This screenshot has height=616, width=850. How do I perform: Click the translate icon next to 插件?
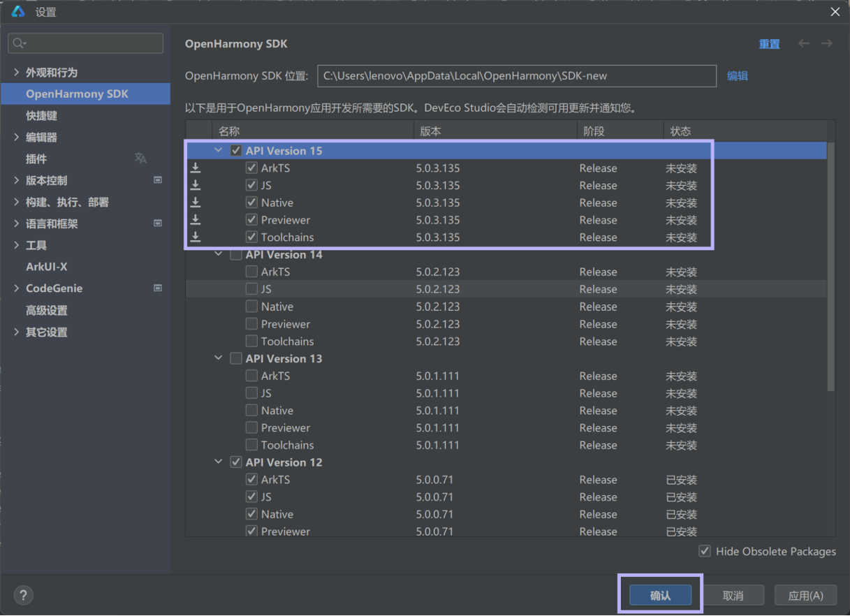140,159
